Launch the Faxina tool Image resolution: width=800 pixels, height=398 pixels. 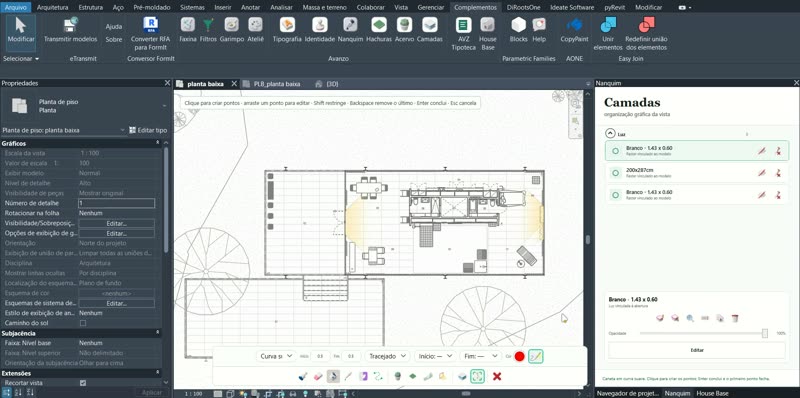(x=188, y=30)
